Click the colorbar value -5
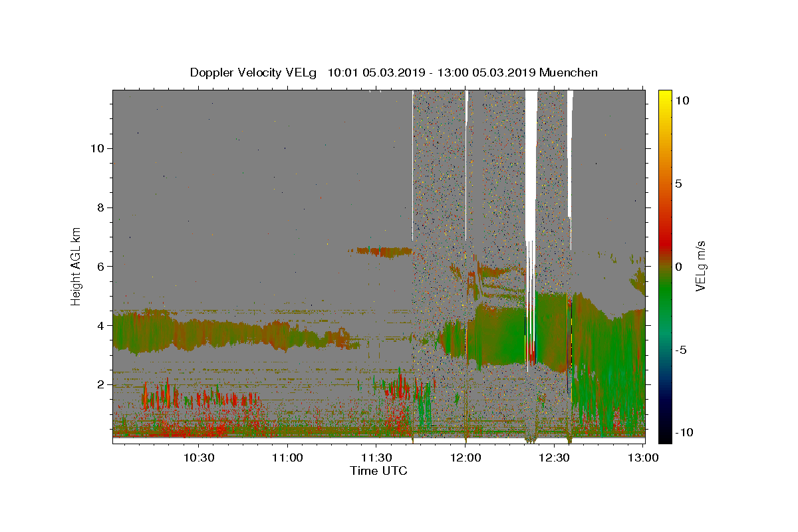Image resolution: width=798 pixels, height=532 pixels. pos(680,349)
